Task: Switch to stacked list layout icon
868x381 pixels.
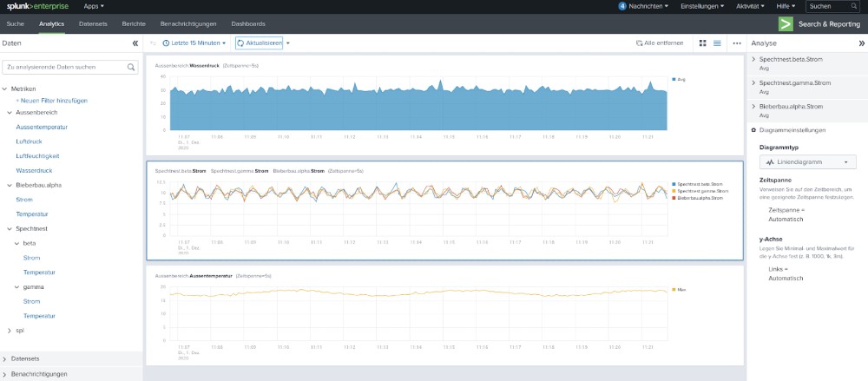Action: point(717,43)
